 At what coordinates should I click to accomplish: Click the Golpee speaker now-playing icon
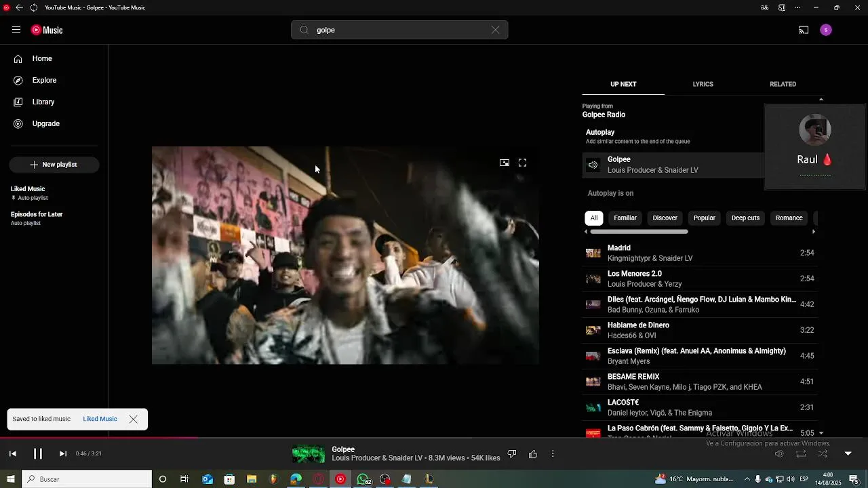click(593, 165)
